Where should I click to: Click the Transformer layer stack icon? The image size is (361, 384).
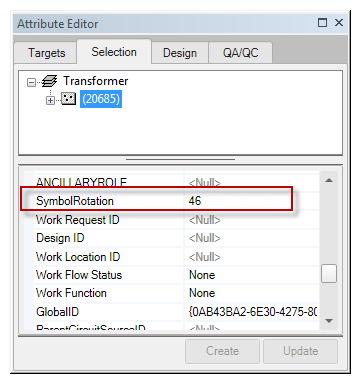tap(49, 81)
